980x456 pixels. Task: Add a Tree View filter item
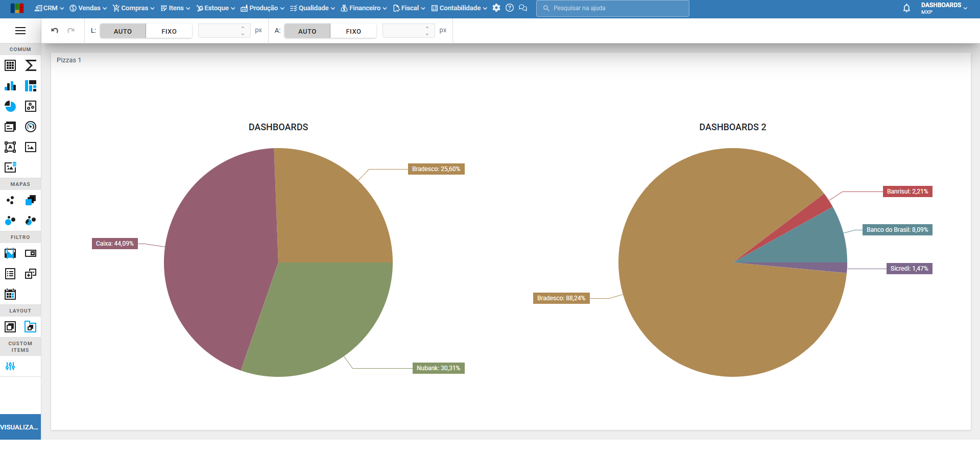tap(31, 274)
